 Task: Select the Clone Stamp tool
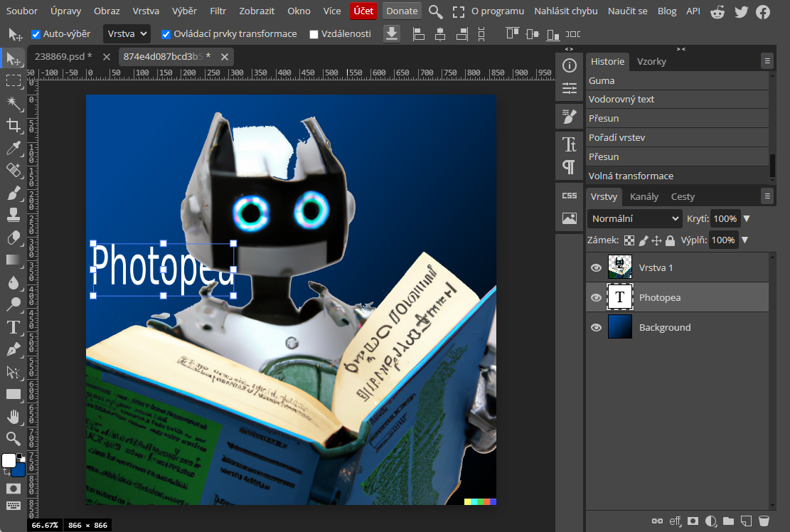(14, 215)
